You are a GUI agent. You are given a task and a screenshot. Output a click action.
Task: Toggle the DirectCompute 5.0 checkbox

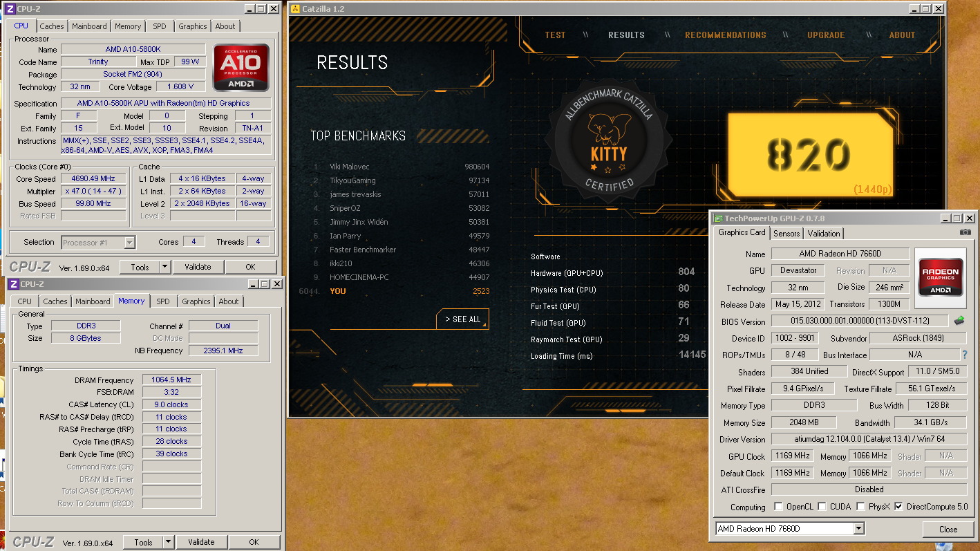[898, 507]
